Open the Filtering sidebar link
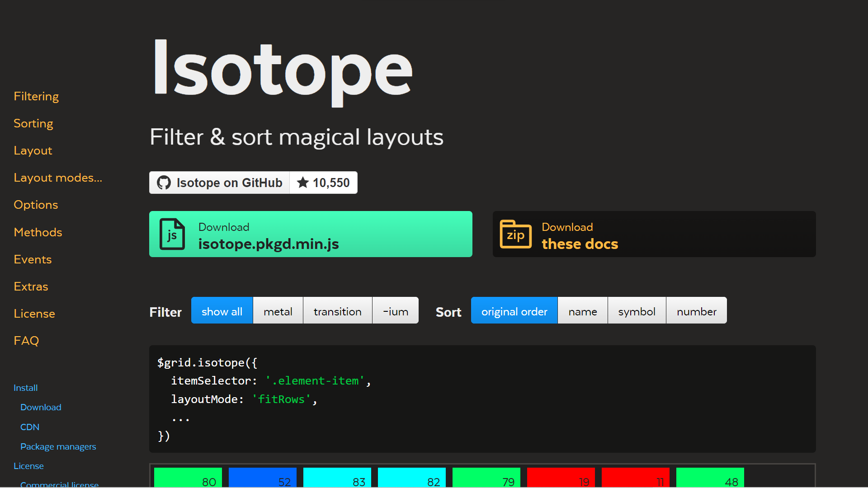Viewport: 868px width, 488px height. pos(36,96)
